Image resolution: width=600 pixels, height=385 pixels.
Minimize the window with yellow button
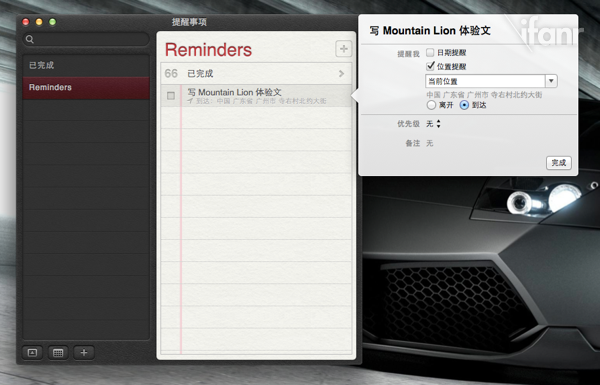39,22
